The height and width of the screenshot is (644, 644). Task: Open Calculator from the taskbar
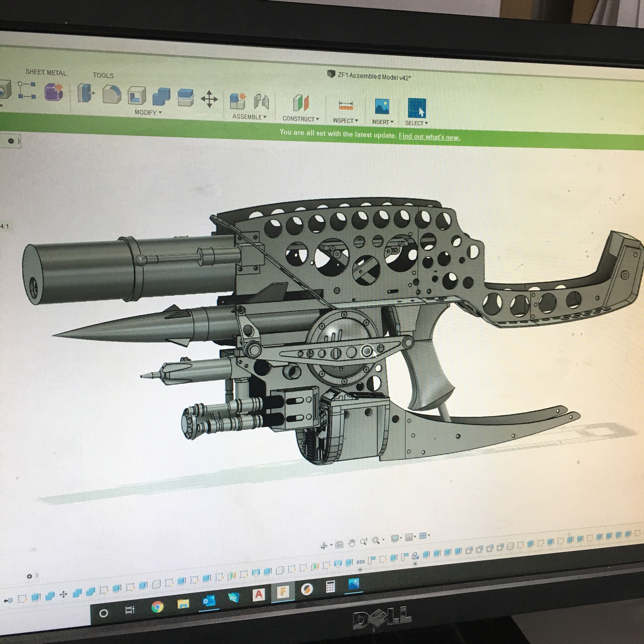[x=330, y=587]
